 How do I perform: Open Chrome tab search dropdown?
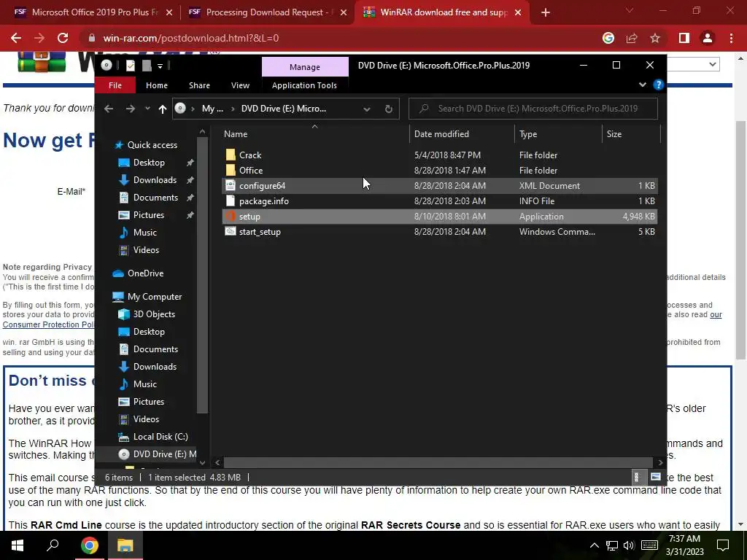(630, 10)
